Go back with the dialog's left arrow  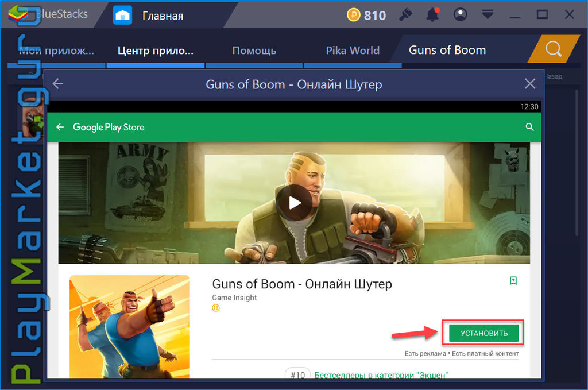(x=58, y=84)
